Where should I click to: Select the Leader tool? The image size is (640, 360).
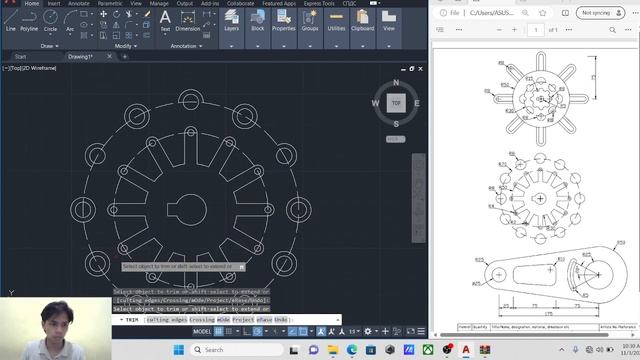(x=207, y=25)
